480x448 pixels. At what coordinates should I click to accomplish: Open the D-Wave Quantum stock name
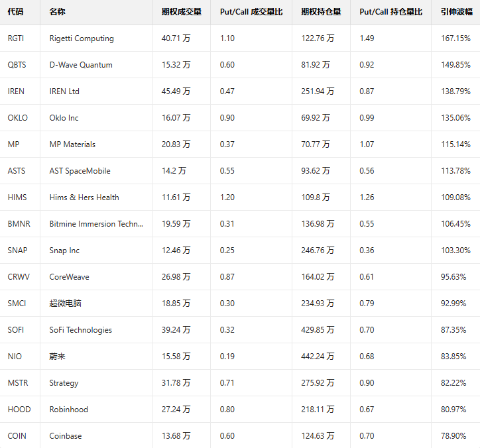(x=81, y=65)
